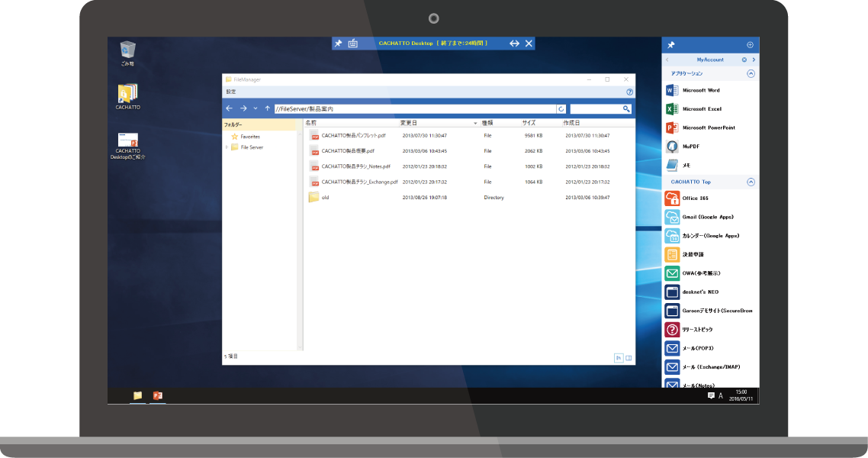Go to previous account with left chevron

coord(667,60)
